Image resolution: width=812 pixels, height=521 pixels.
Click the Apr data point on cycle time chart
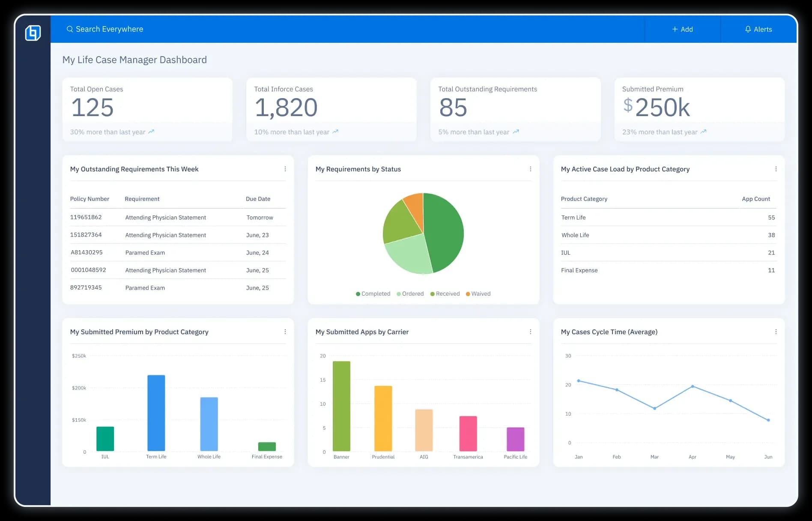coord(693,386)
